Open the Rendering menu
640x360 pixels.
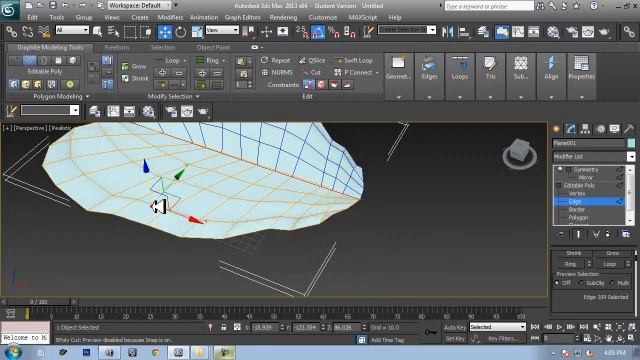(283, 18)
